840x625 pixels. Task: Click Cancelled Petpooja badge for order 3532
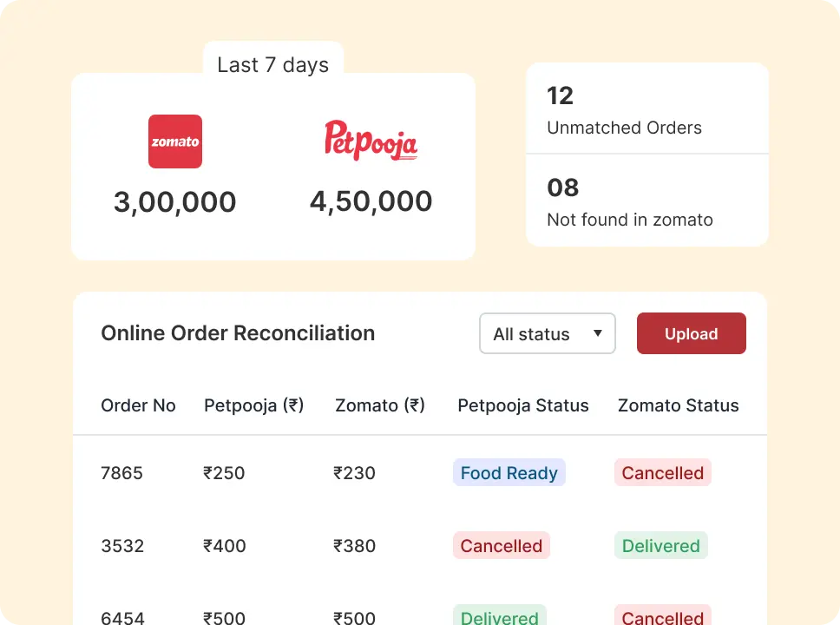tap(501, 546)
